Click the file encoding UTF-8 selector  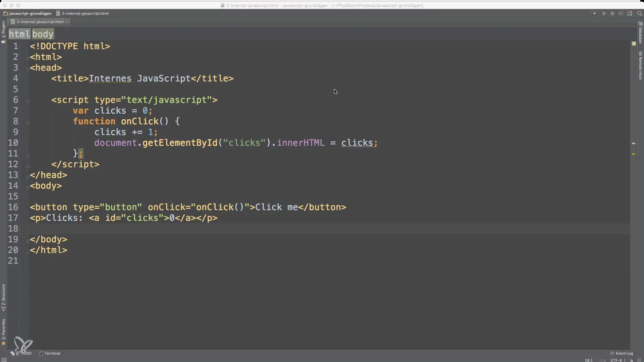tap(618, 360)
